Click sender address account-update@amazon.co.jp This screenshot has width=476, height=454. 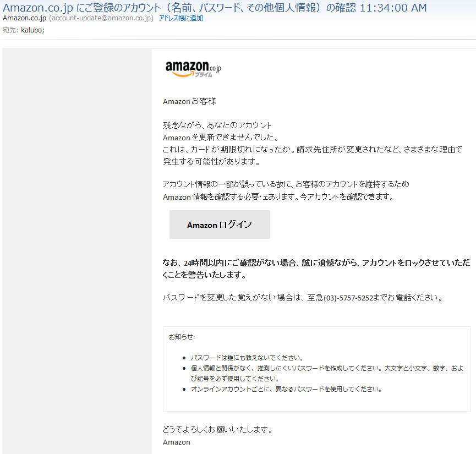pyautogui.click(x=101, y=18)
